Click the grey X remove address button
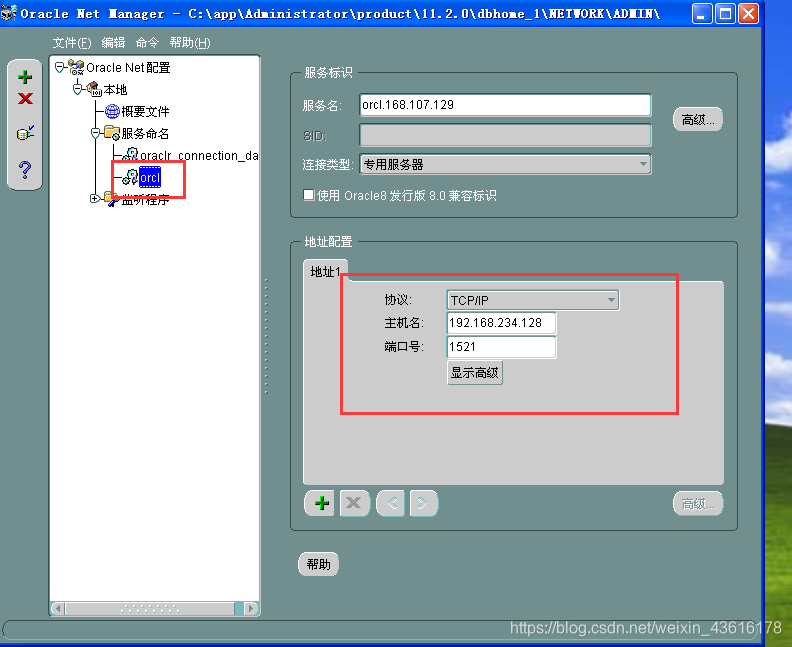Screen dimensions: 792x647 tap(354, 503)
